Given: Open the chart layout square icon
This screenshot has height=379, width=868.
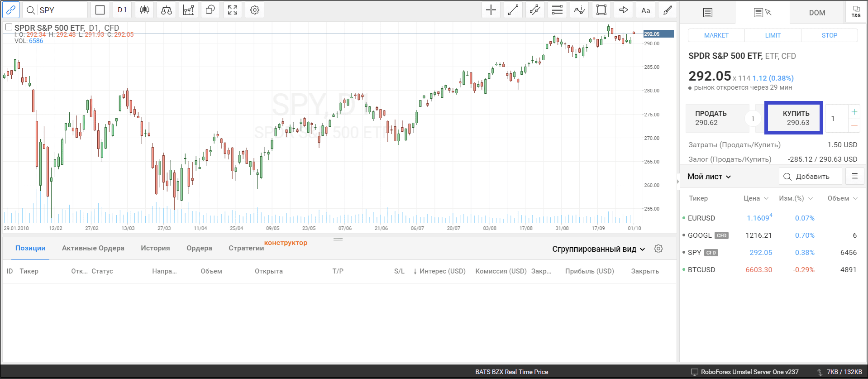Looking at the screenshot, I should [x=100, y=10].
